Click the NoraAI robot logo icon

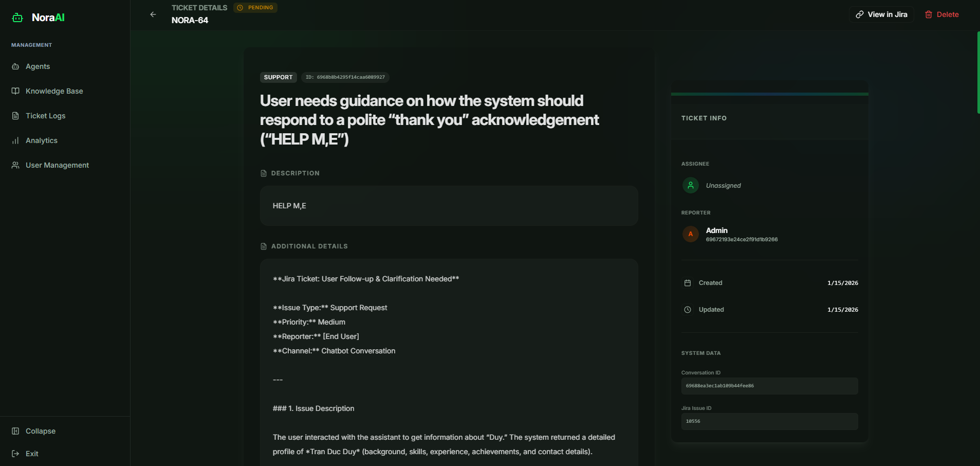click(x=17, y=17)
